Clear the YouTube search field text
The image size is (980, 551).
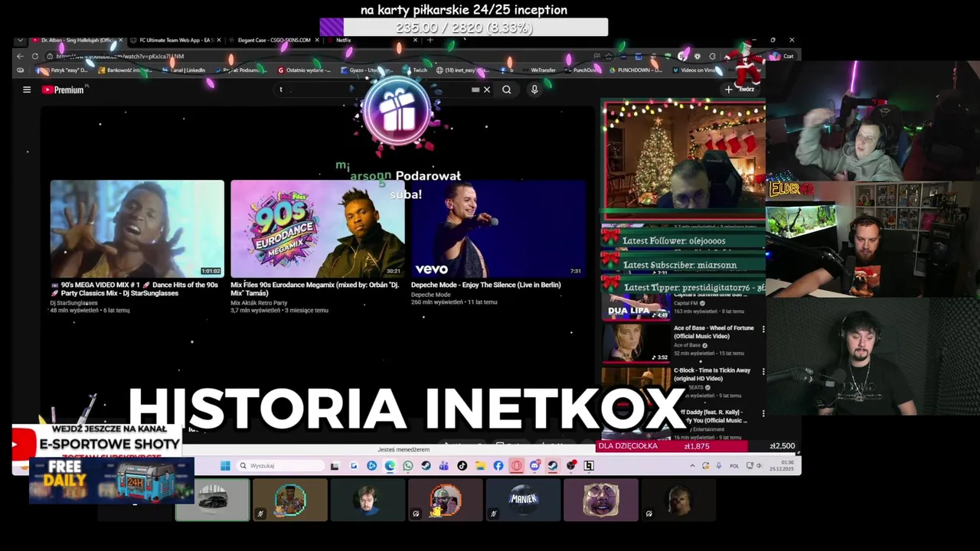pos(487,90)
